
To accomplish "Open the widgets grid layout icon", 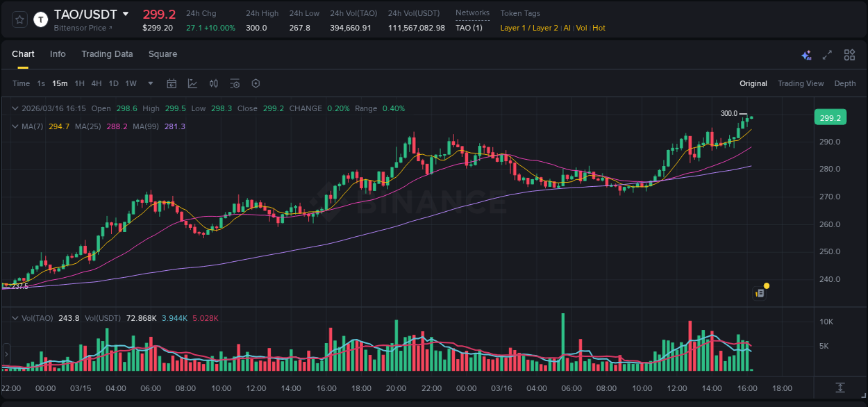I will [x=849, y=54].
